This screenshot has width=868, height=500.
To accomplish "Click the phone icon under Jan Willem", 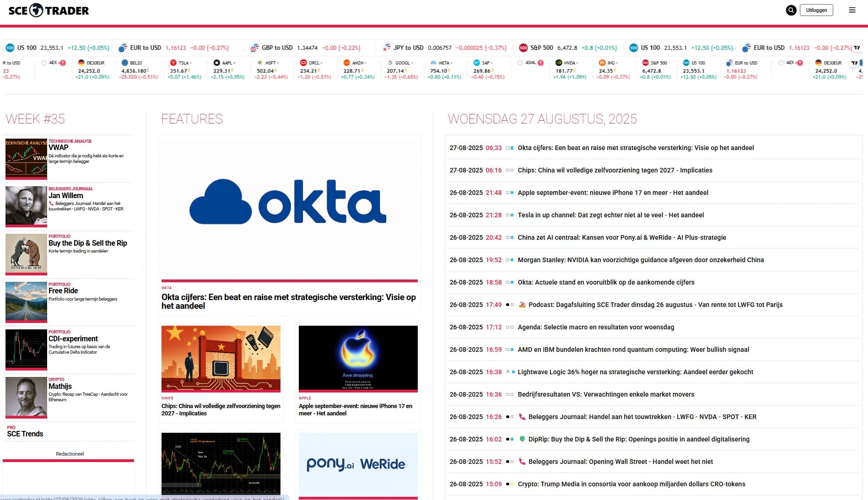I will point(51,204).
